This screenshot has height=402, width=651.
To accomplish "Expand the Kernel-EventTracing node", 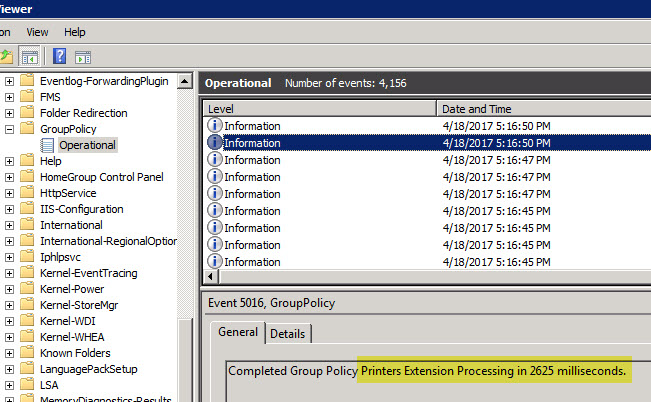I will pos(9,273).
